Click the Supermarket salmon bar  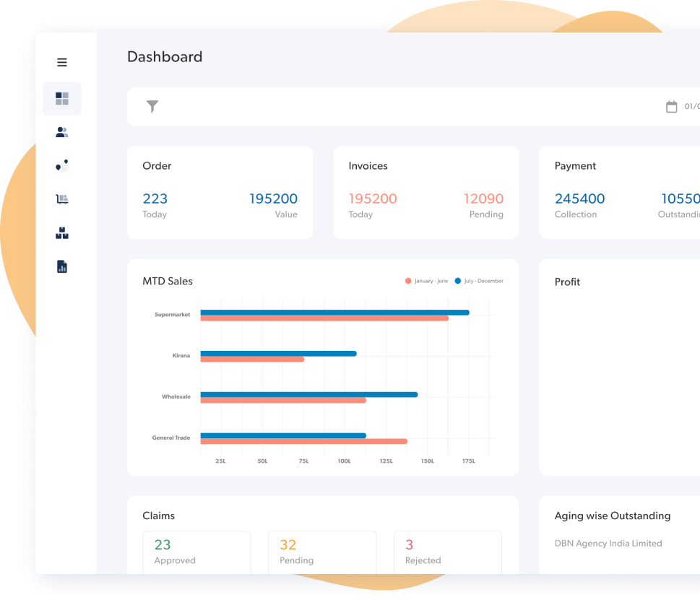pyautogui.click(x=324, y=318)
